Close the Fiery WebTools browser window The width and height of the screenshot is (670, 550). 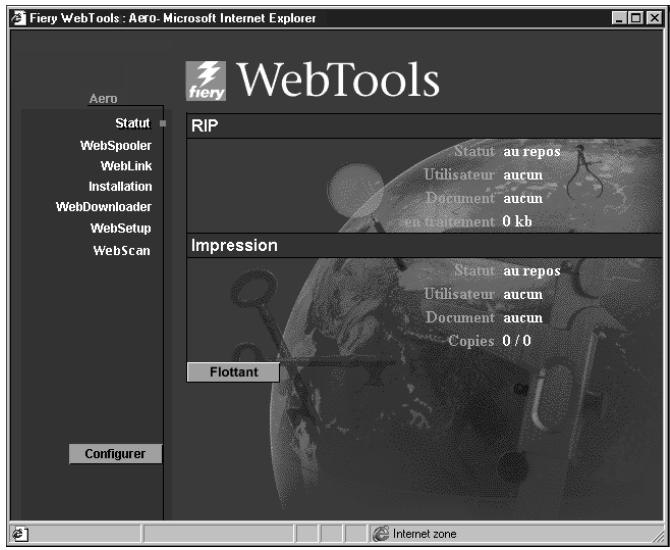click(x=654, y=18)
